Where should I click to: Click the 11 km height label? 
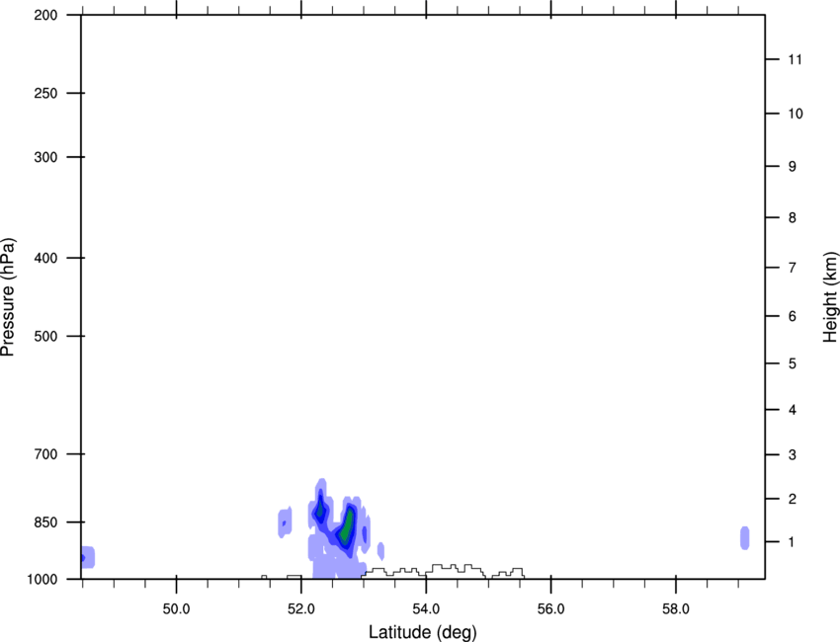click(795, 59)
